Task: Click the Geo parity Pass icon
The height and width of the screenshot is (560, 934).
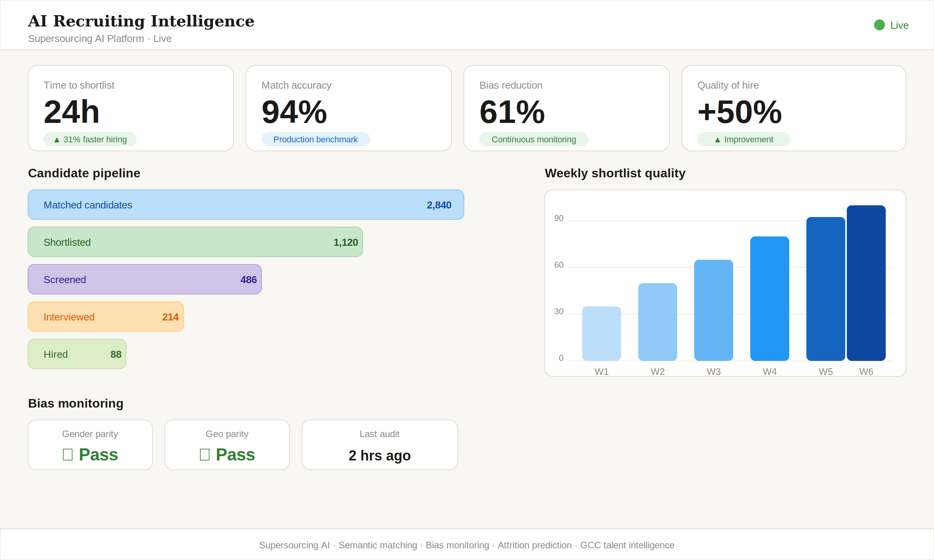Action: pos(205,455)
